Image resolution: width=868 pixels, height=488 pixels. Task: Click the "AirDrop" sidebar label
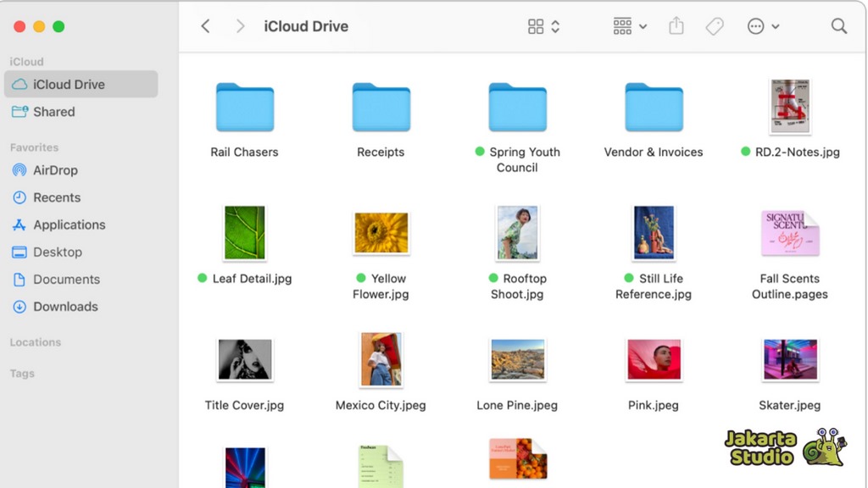(x=55, y=169)
